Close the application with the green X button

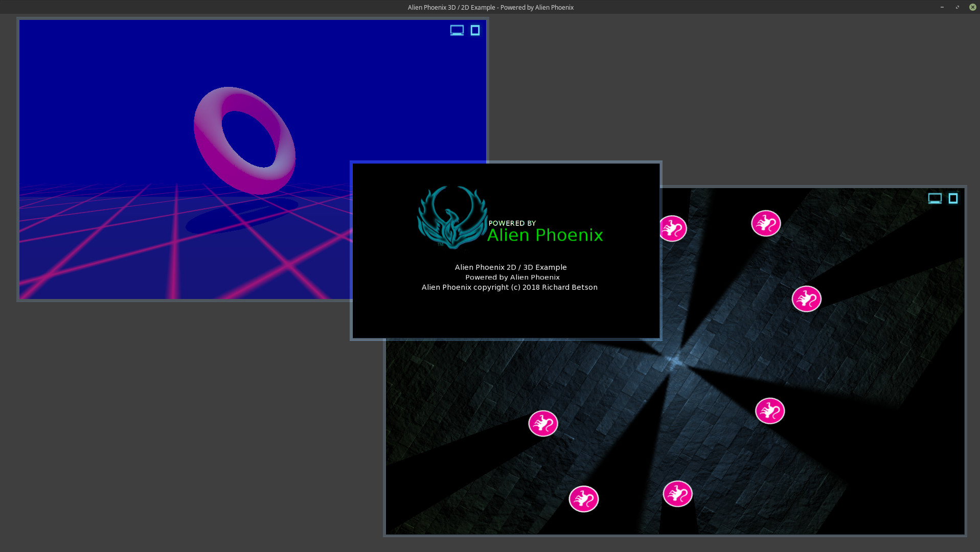[972, 7]
